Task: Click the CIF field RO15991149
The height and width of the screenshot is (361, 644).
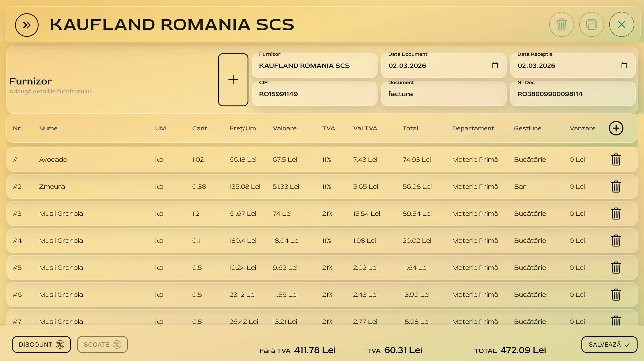Action: 314,94
